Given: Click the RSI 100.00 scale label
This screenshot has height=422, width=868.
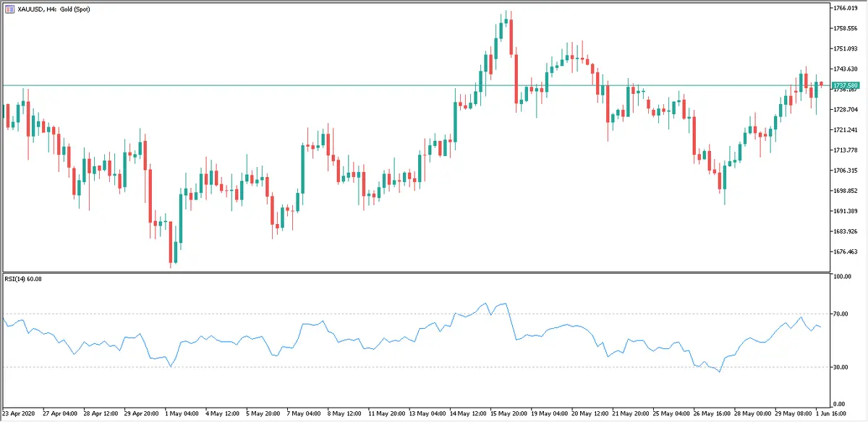Looking at the screenshot, I should click(x=841, y=277).
